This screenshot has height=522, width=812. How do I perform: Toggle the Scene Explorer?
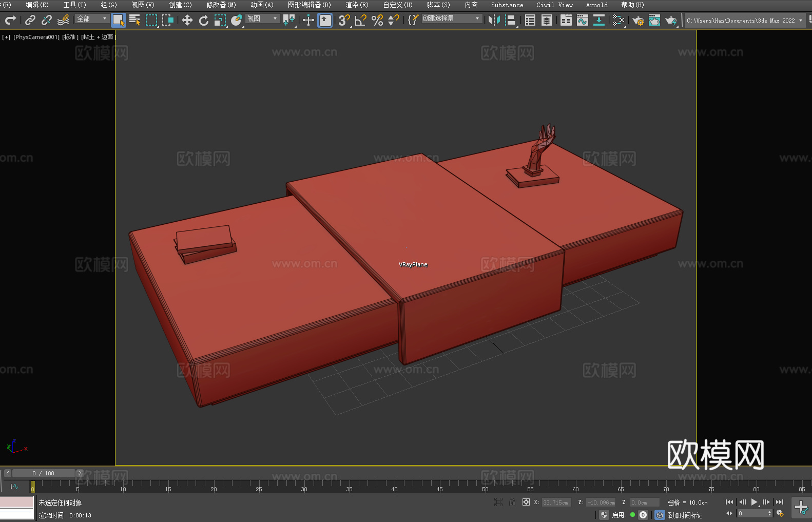click(x=530, y=20)
